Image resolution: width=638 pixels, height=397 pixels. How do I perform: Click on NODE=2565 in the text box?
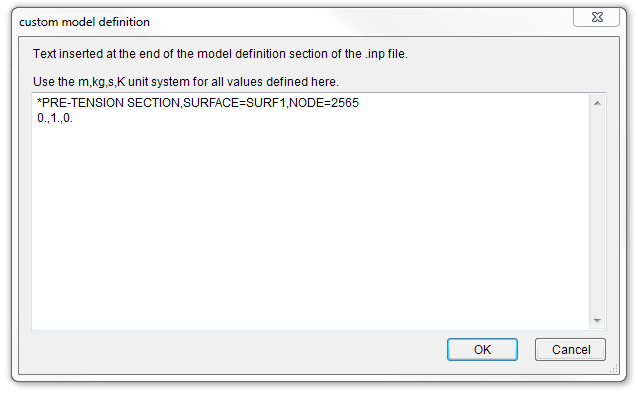[x=324, y=103]
